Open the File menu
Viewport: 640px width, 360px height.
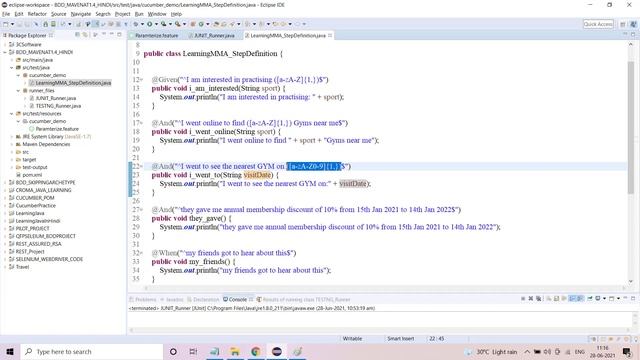click(x=6, y=14)
